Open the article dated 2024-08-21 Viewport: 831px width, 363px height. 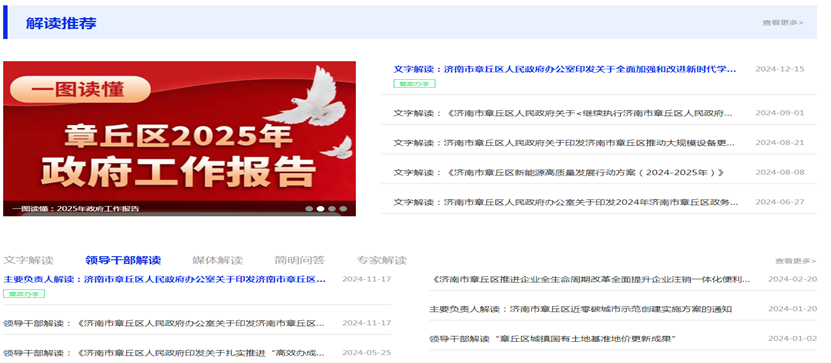(564, 143)
